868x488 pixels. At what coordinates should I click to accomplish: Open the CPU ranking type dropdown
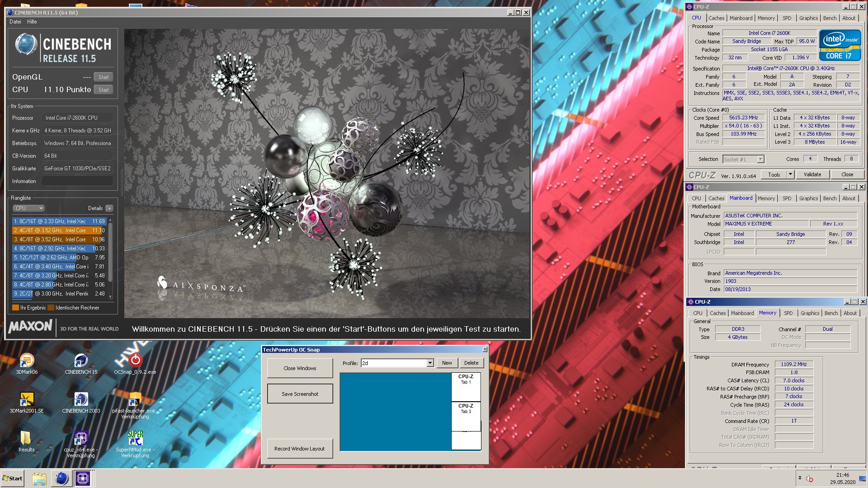[x=28, y=208]
